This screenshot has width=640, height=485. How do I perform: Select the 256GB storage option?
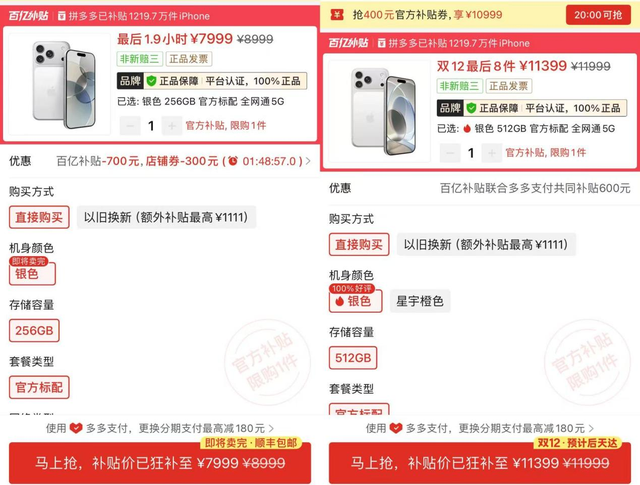tap(34, 331)
